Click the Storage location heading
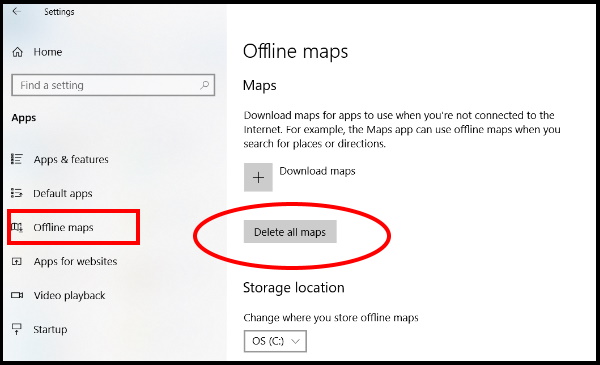The width and height of the screenshot is (600, 365). click(294, 287)
